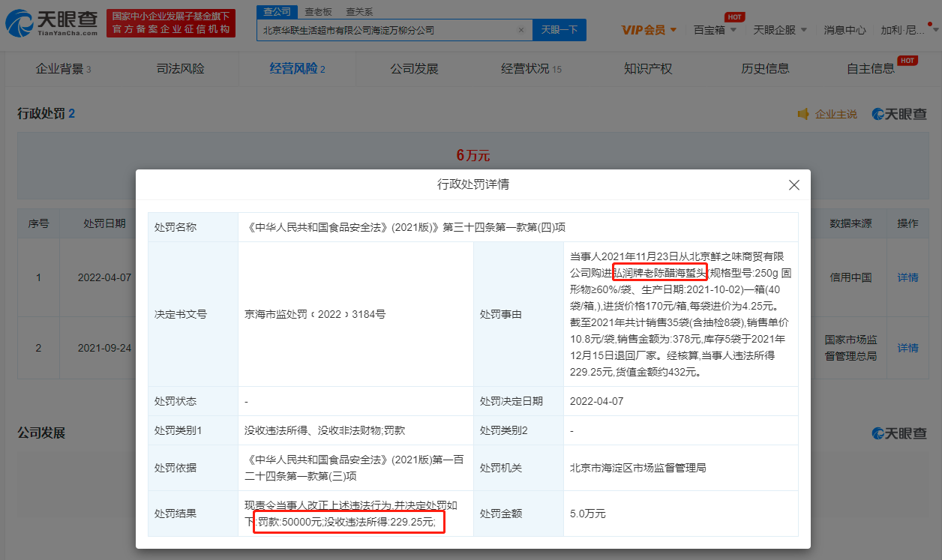Click the 企业主说 speaker icon
This screenshot has width=942, height=560.
803,114
